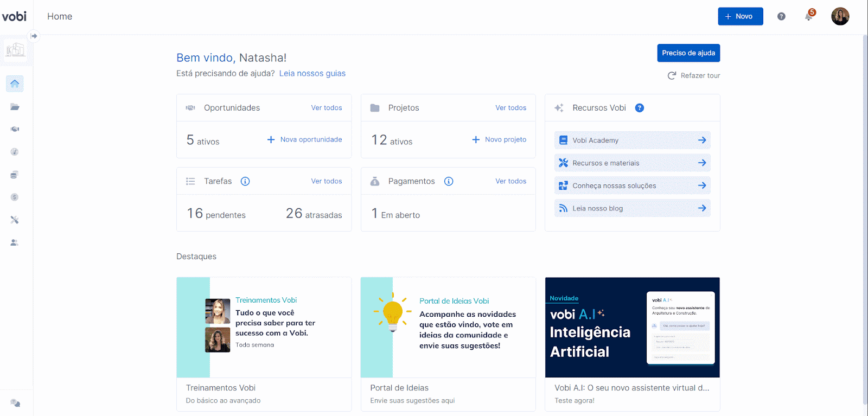Click the 5 ativos opportunities count
Viewport: 868px width, 416px height.
(203, 140)
